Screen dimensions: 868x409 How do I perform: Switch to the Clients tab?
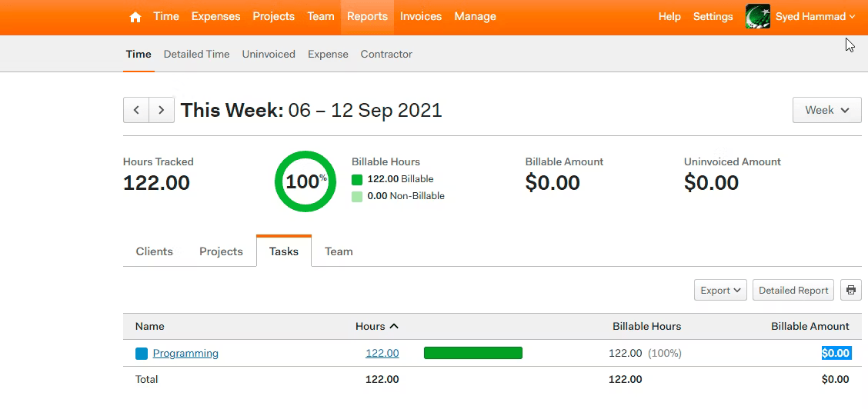[155, 251]
